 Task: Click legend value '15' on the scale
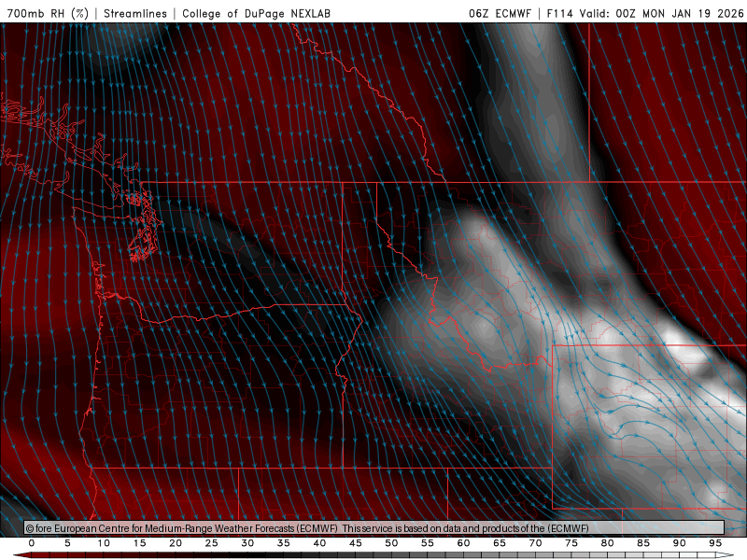pos(139,543)
